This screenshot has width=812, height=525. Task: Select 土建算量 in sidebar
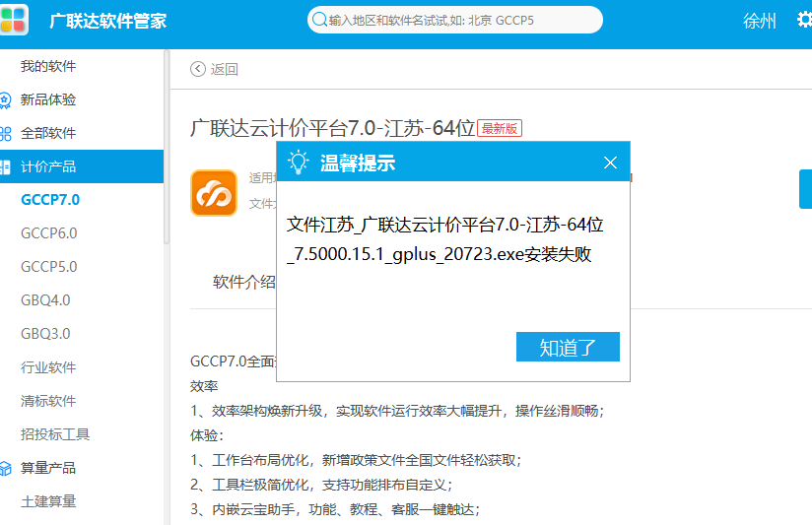point(48,501)
